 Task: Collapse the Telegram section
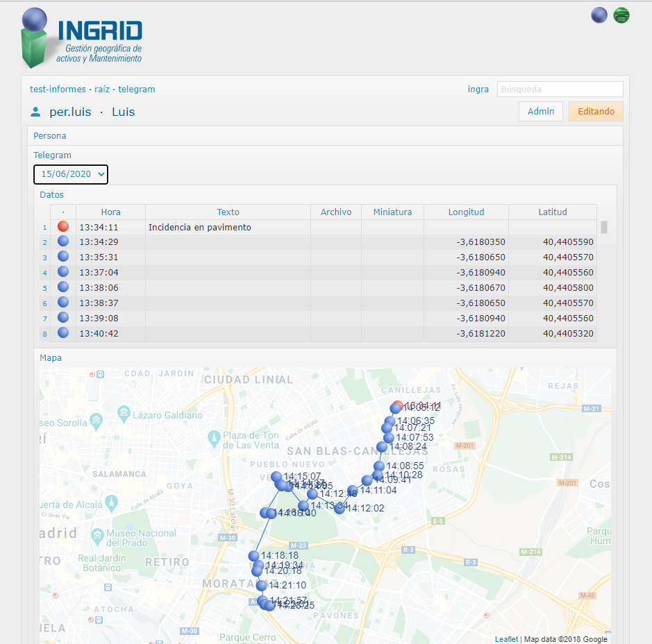[x=52, y=155]
